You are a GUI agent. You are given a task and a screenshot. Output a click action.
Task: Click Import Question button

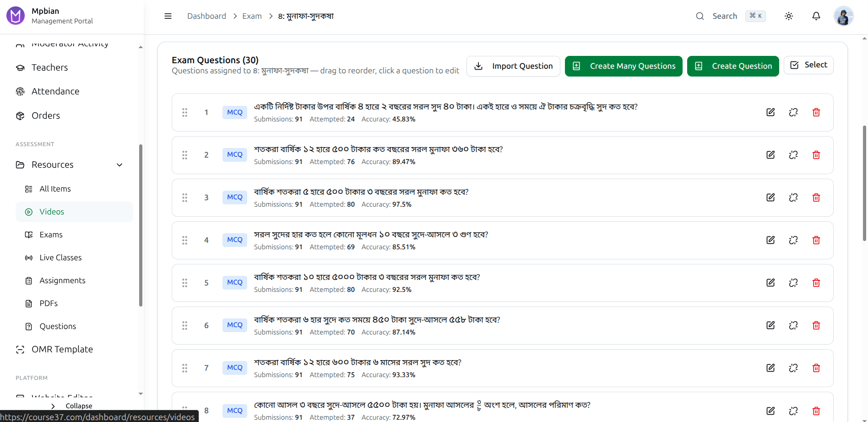coord(513,66)
